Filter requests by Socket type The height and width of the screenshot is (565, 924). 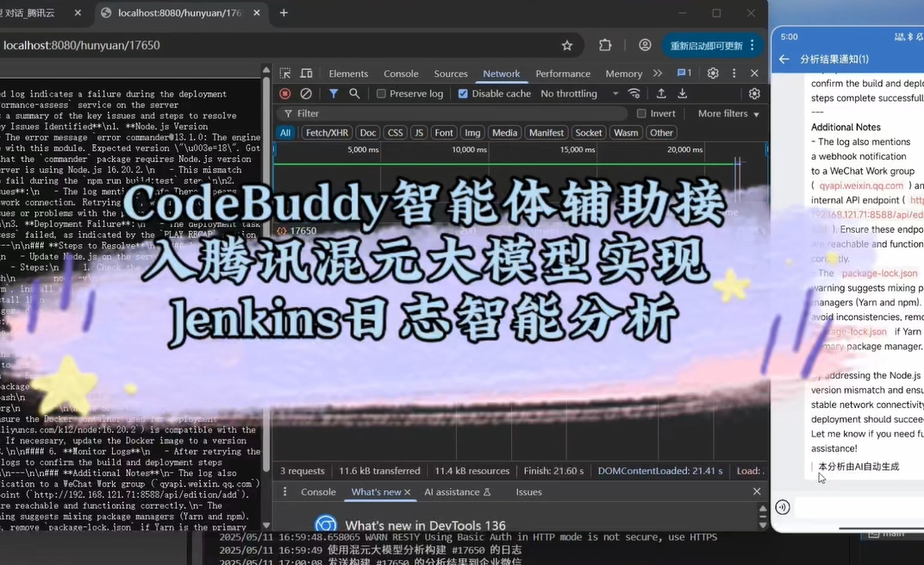tap(589, 133)
